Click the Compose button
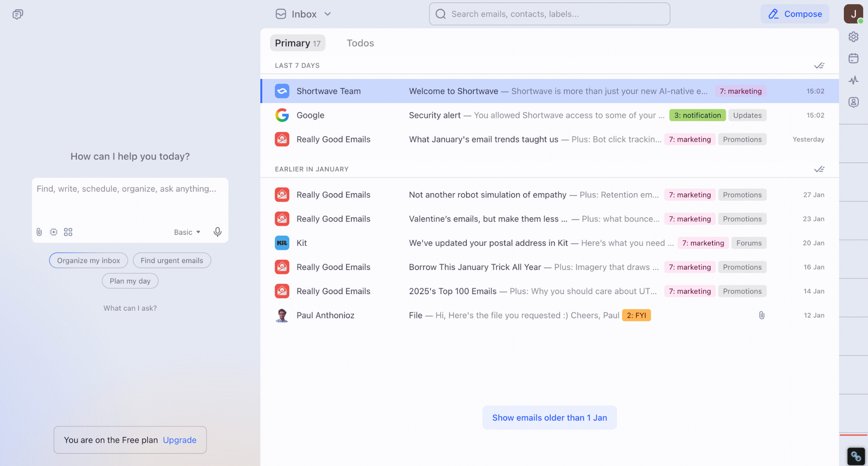 795,14
